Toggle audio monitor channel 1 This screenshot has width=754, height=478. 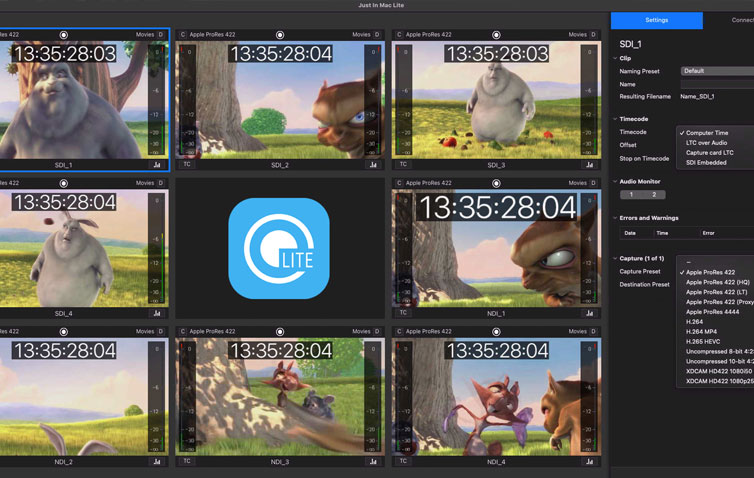pyautogui.click(x=631, y=195)
